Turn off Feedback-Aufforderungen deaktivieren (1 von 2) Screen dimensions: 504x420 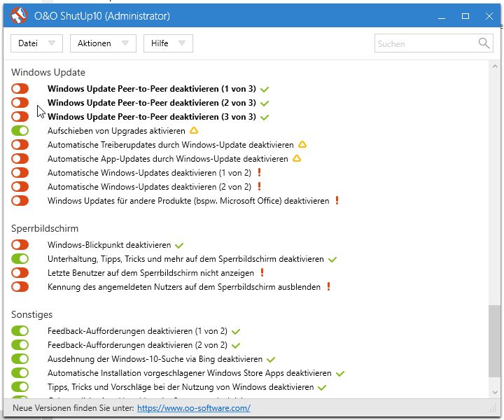tap(20, 330)
